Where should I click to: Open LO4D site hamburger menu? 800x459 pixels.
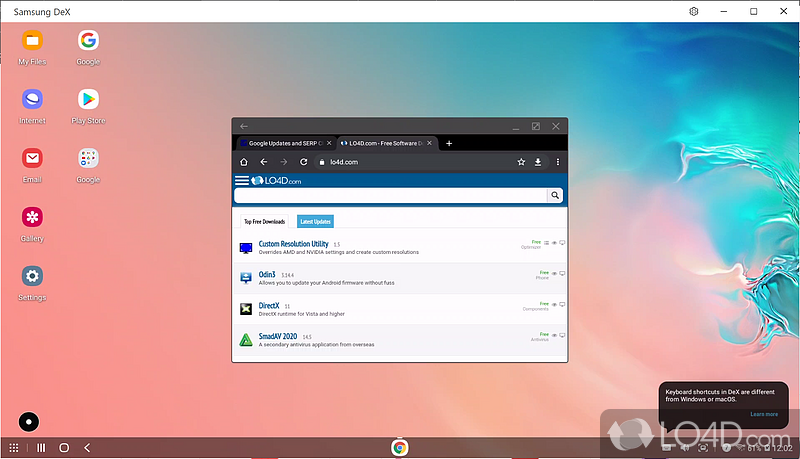tap(242, 181)
